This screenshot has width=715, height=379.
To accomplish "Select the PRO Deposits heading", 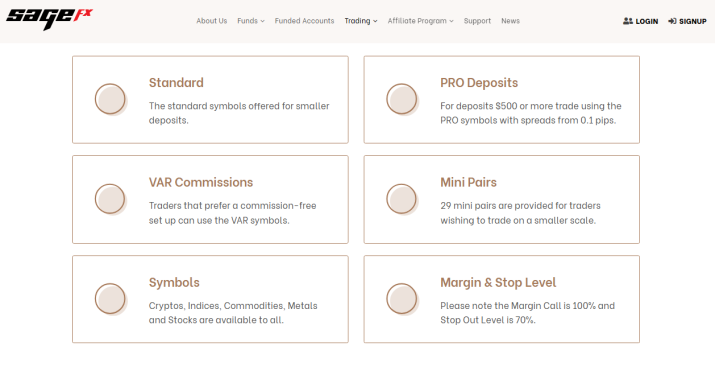I will tap(479, 83).
